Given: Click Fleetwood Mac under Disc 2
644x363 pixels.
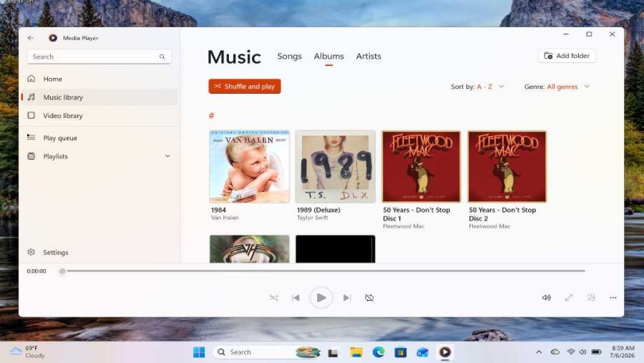Looking at the screenshot, I should (x=489, y=226).
